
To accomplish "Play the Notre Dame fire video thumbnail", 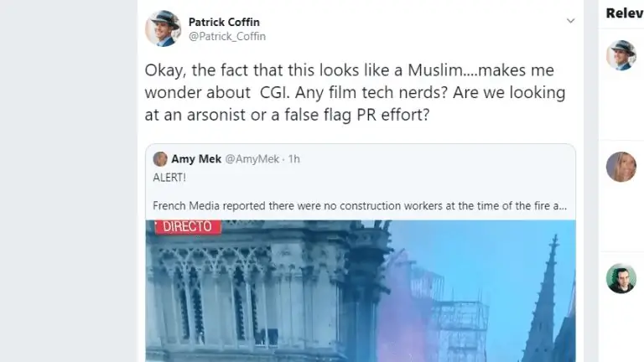I will 361,291.
